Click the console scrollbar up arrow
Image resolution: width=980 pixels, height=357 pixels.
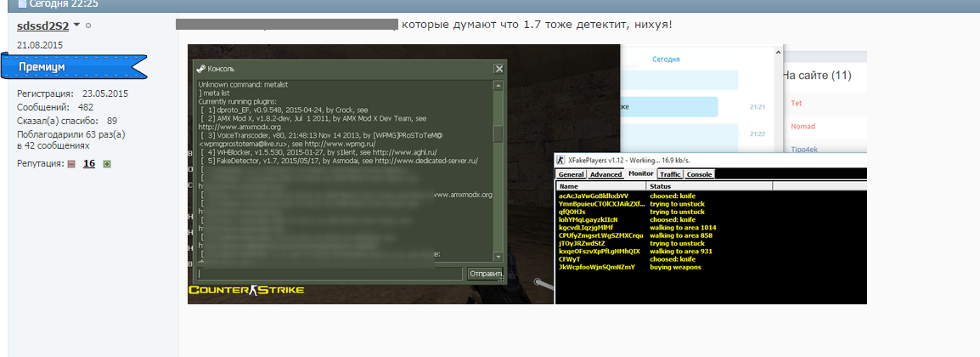tap(498, 86)
